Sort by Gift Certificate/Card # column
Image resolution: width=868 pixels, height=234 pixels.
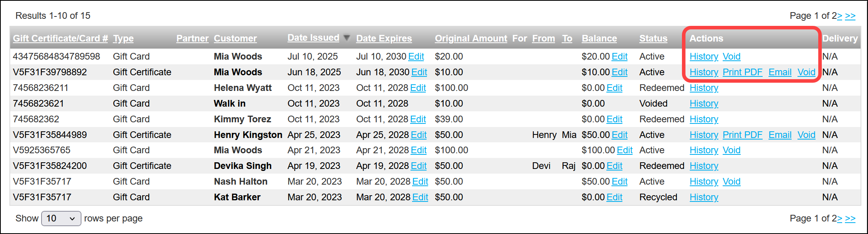coord(60,38)
